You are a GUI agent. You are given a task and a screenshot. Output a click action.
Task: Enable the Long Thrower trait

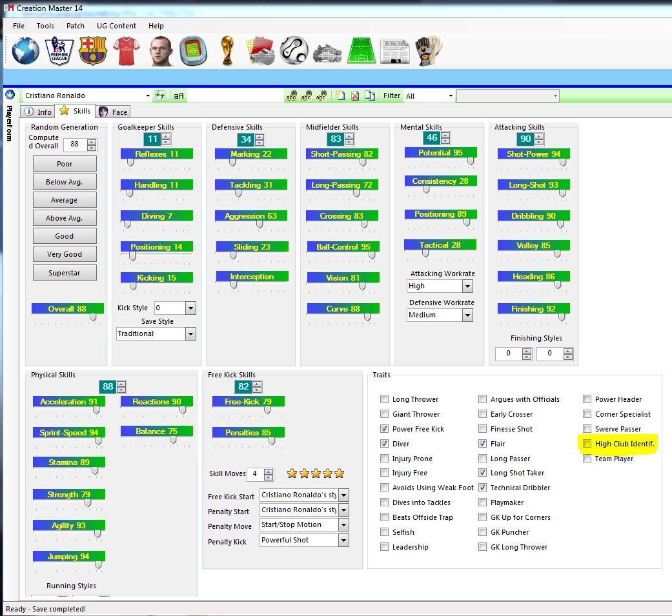click(385, 399)
